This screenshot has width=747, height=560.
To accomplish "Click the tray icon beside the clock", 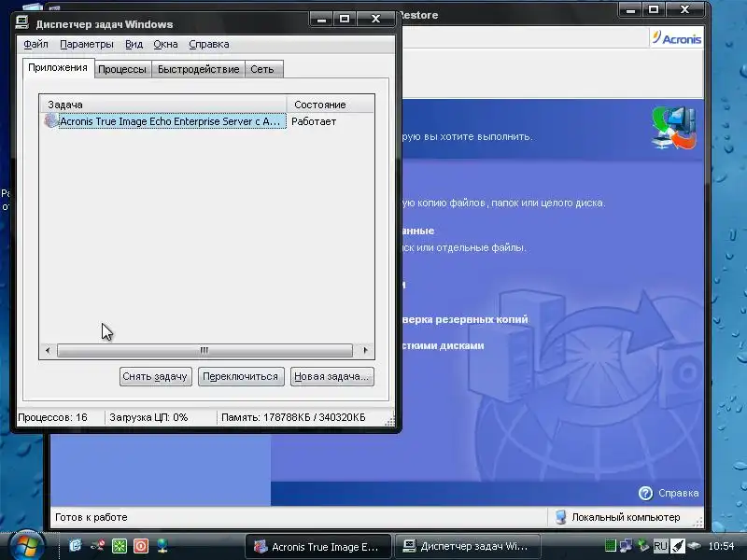I will pos(694,546).
